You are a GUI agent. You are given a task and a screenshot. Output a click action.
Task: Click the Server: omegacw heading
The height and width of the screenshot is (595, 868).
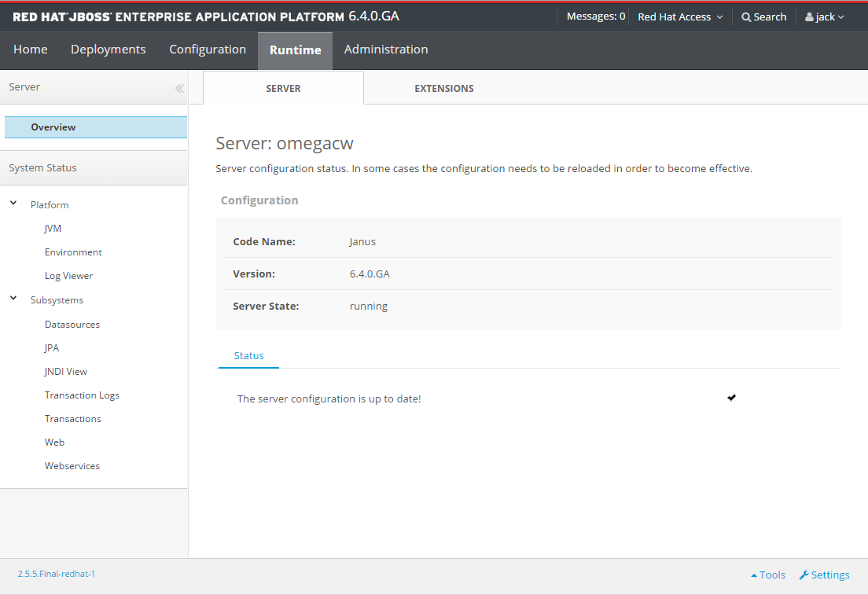coord(285,143)
